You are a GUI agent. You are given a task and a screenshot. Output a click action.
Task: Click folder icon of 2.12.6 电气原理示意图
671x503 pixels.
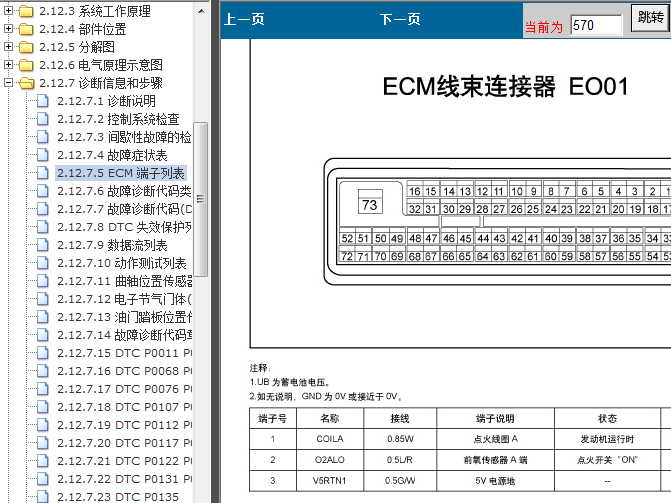click(x=26, y=65)
